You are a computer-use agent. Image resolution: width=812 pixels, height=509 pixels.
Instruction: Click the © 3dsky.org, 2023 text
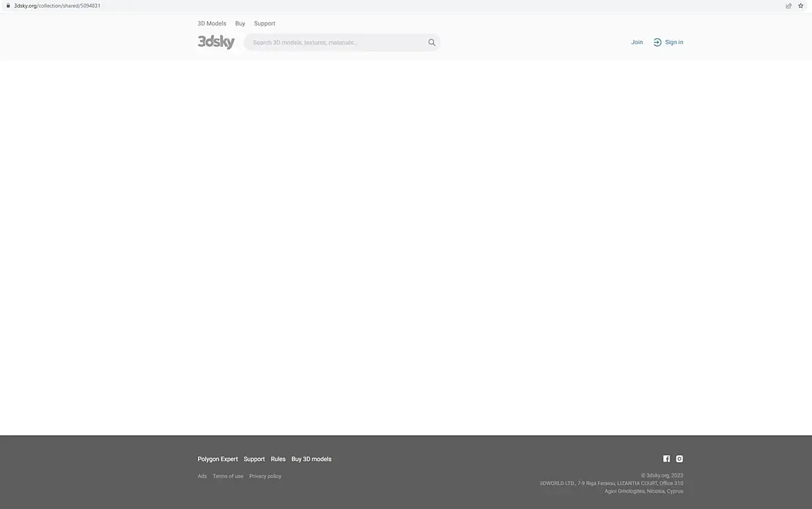coord(662,475)
